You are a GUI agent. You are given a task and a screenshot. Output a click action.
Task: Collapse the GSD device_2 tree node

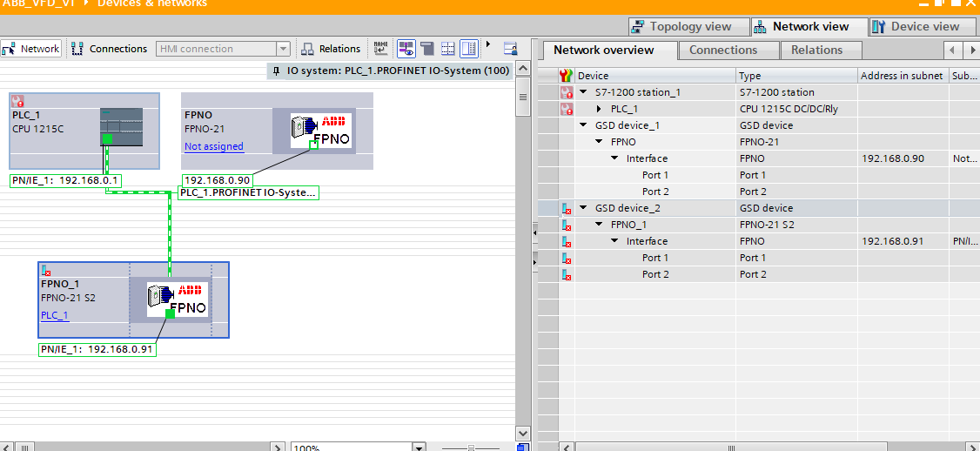click(x=584, y=208)
